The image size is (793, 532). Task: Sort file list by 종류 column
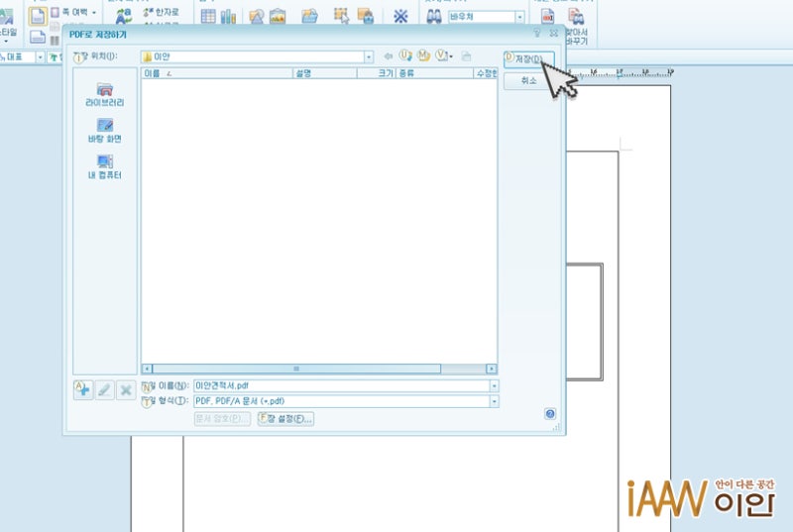(x=434, y=73)
